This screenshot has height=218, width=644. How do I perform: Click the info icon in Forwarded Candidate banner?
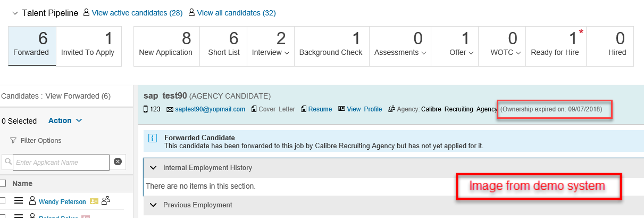pos(153,139)
